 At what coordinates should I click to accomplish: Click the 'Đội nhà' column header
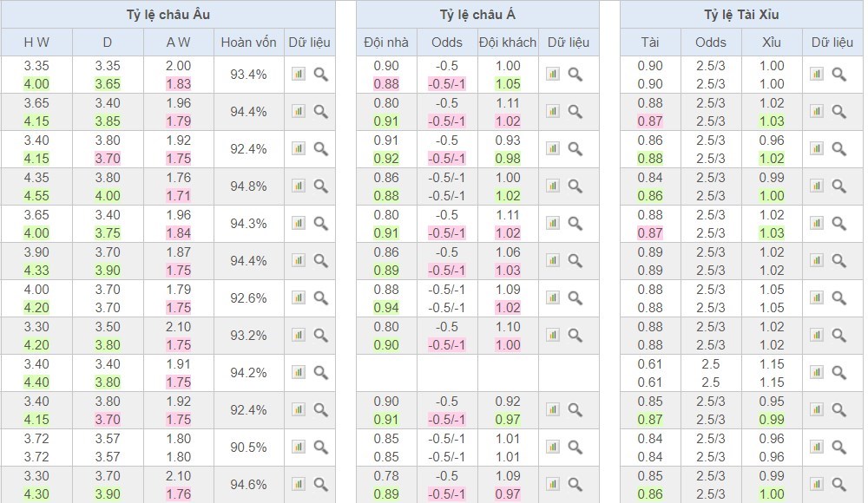tap(386, 42)
